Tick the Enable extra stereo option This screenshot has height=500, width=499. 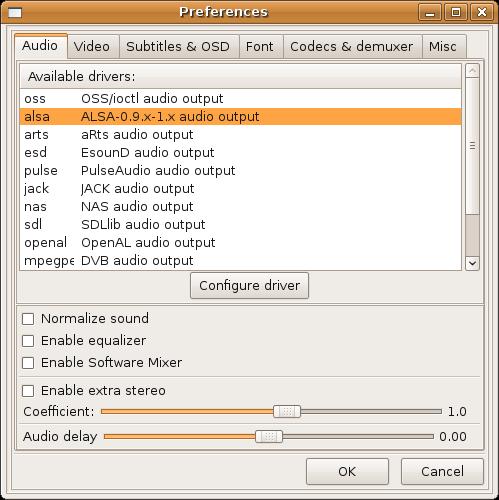[28, 391]
